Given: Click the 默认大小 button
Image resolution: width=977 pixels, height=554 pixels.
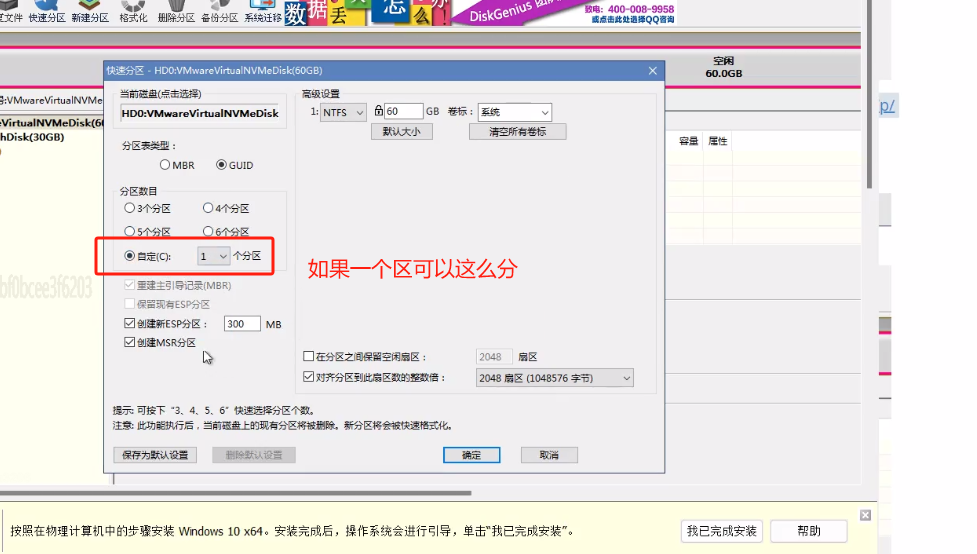Looking at the screenshot, I should pyautogui.click(x=402, y=131).
